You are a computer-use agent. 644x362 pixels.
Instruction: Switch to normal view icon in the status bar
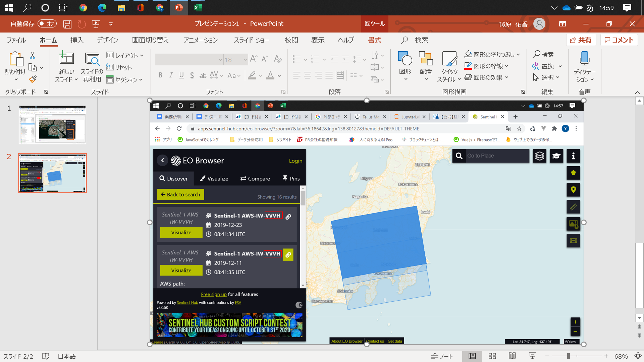pos(472,356)
